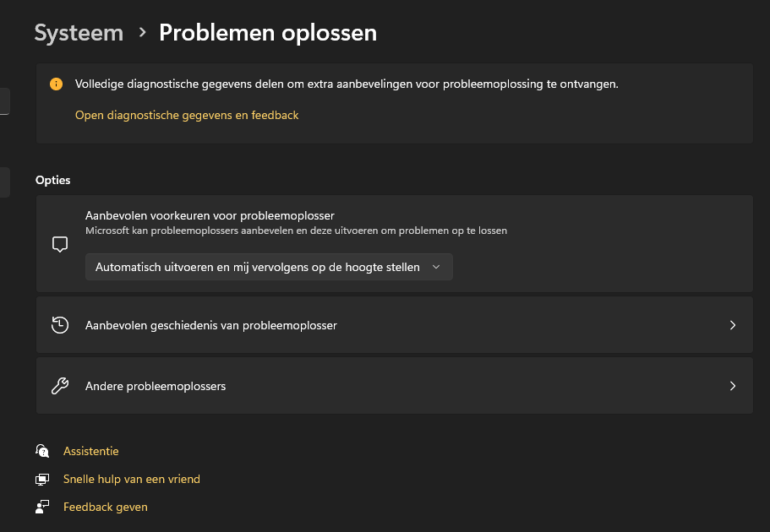Expand Aanbevolen geschiedenis van probleemoplosser chevron
This screenshot has width=770, height=532.
click(733, 325)
